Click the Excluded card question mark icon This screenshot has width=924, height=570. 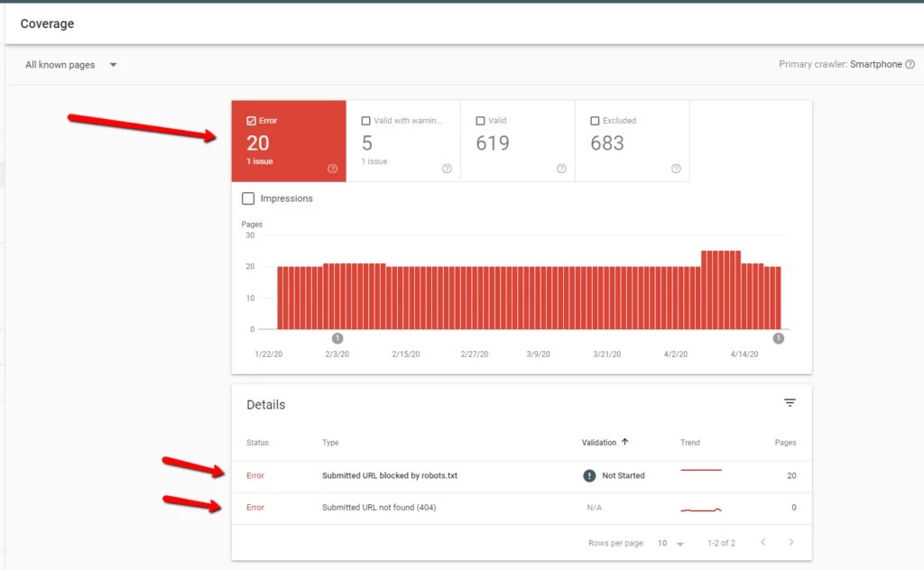click(676, 168)
